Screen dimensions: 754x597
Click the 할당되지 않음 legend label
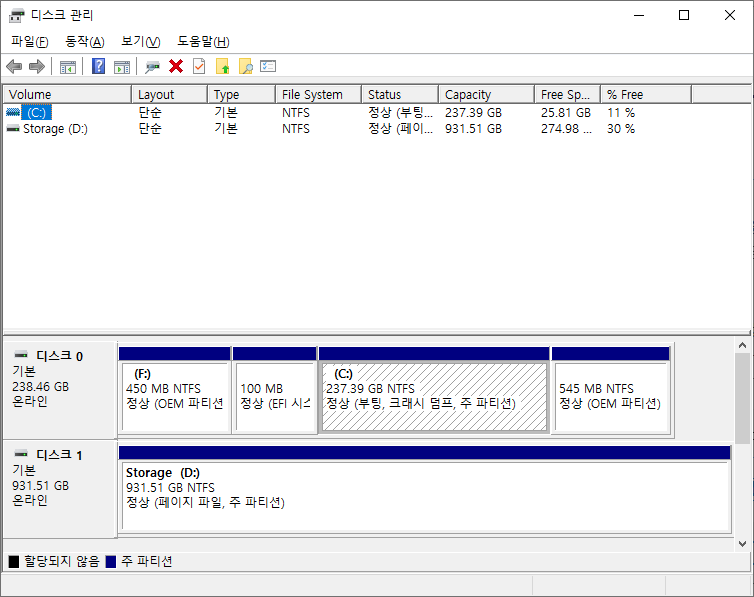62,561
